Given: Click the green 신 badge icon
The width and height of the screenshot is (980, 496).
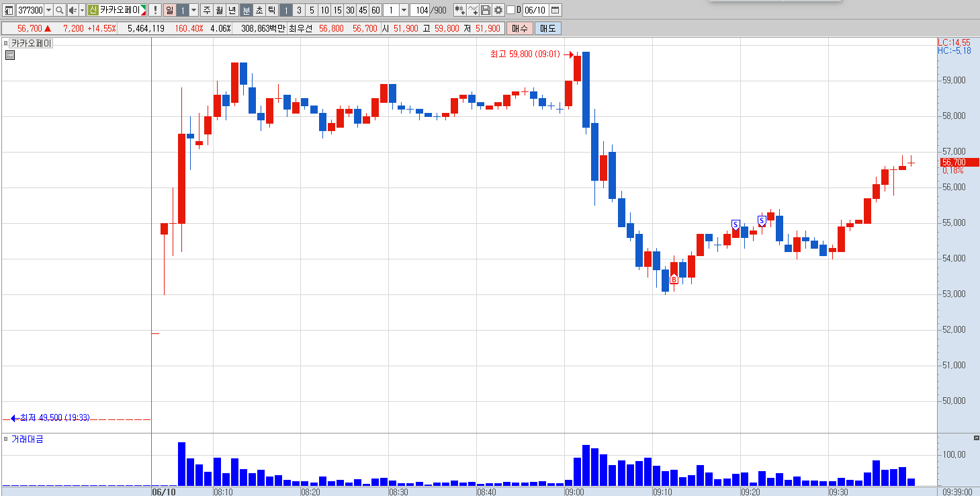Looking at the screenshot, I should click(x=93, y=10).
